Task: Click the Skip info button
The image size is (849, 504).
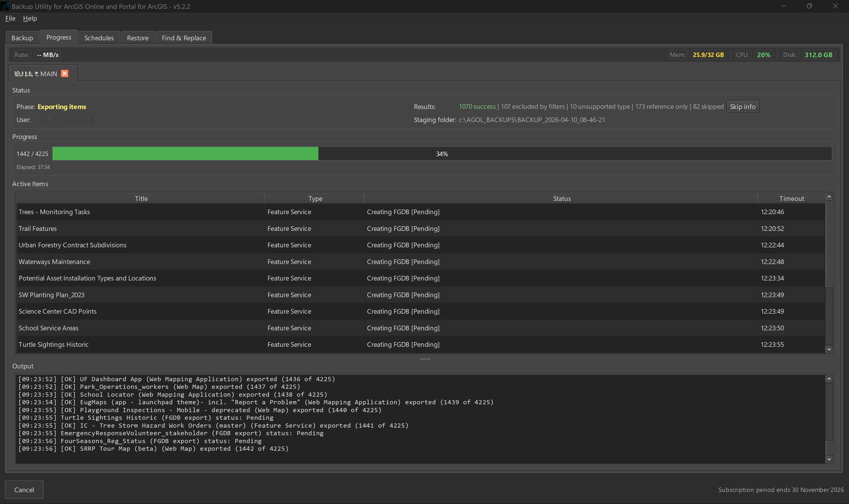Action: coord(743,106)
